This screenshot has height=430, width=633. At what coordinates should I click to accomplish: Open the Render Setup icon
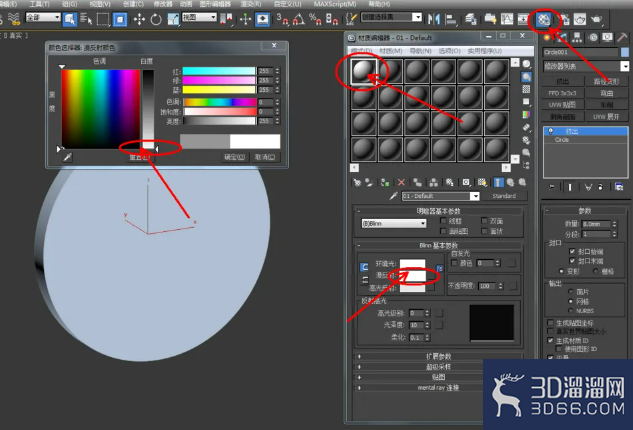(564, 19)
